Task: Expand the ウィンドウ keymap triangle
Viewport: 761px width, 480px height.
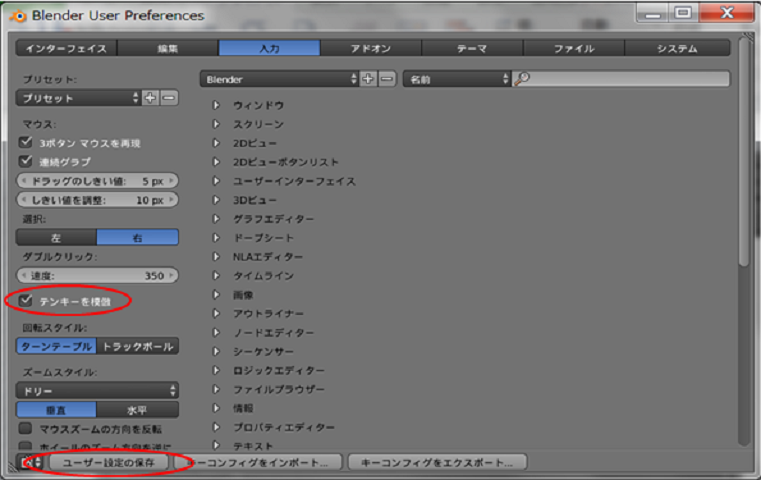Action: 216,105
